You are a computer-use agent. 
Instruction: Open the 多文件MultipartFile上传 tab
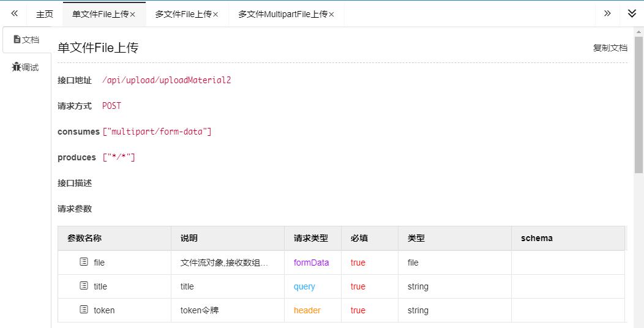tap(282, 14)
